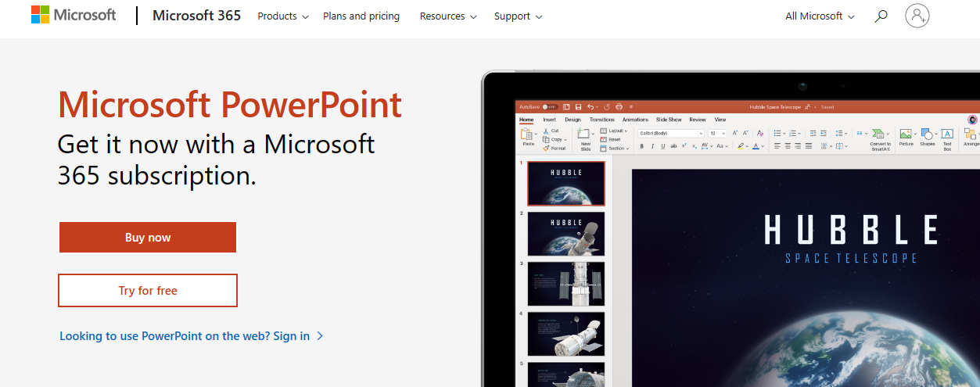980x387 pixels.
Task: Click the print icon in PowerPoint preview
Action: pos(619,107)
